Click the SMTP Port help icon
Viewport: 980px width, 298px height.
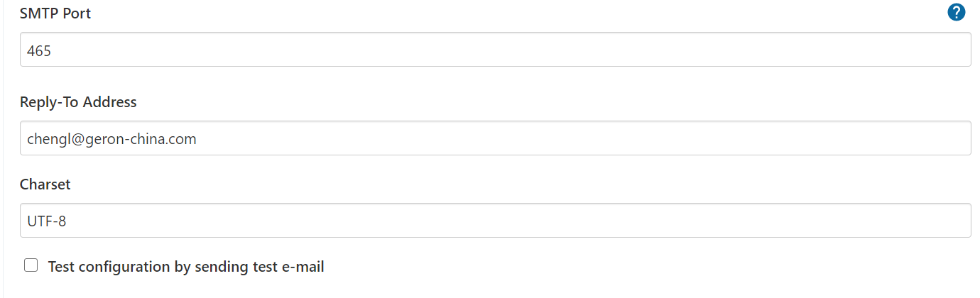coord(957,12)
